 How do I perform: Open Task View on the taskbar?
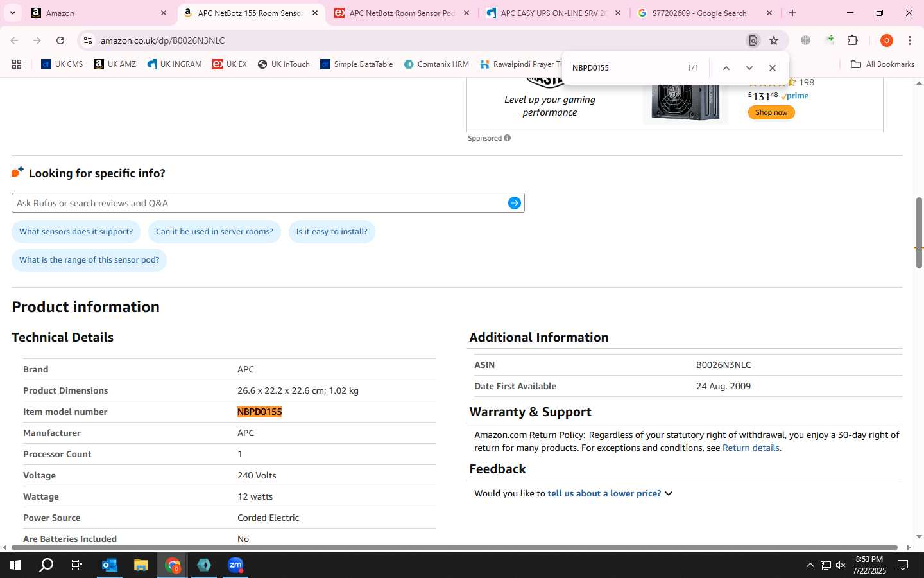pos(77,565)
